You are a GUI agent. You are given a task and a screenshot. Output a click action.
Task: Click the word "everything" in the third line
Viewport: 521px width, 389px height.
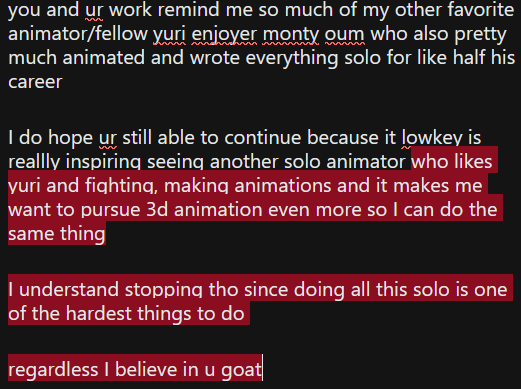[292, 58]
